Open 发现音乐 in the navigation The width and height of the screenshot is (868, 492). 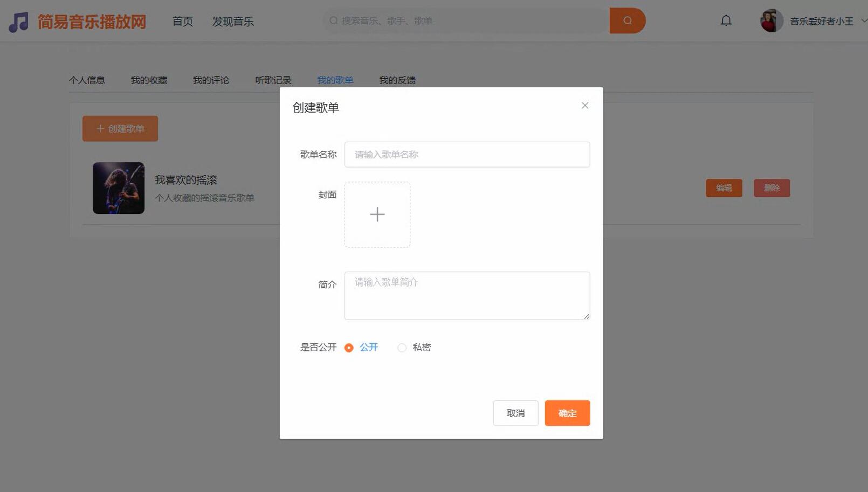tap(233, 22)
